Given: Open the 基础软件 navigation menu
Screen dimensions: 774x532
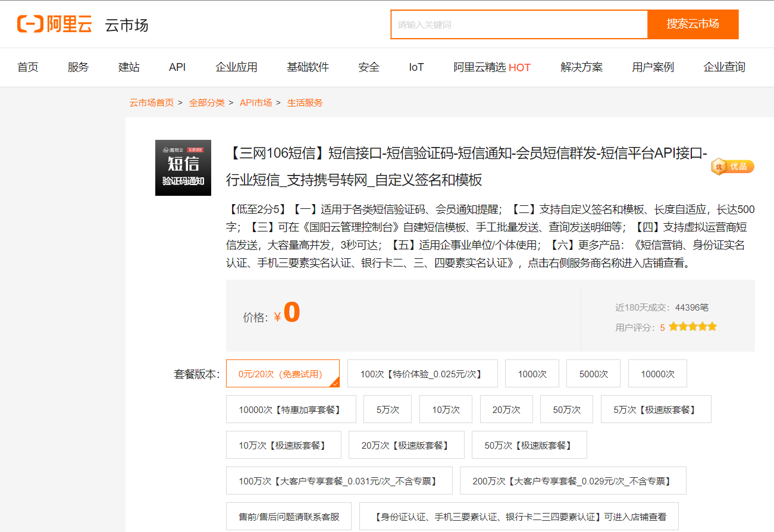Looking at the screenshot, I should (x=308, y=67).
